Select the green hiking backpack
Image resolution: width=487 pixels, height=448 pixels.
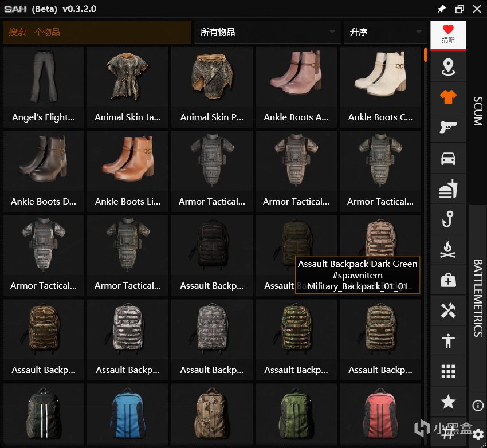pyautogui.click(x=296, y=414)
